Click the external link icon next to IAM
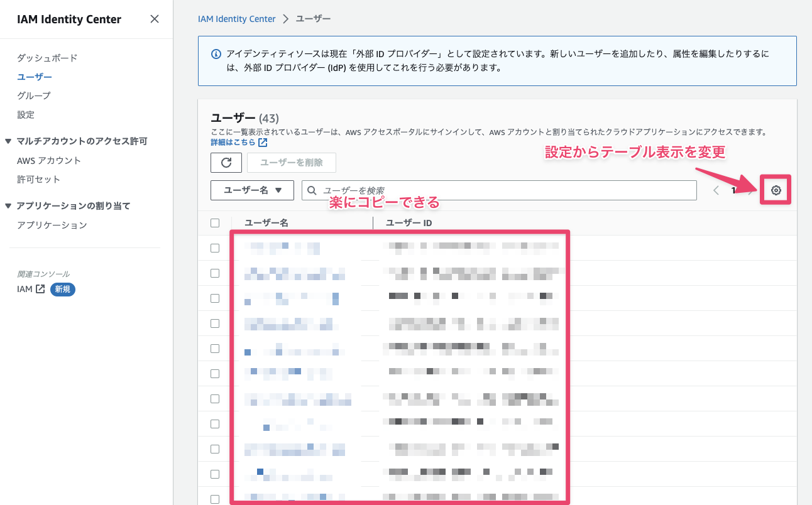The image size is (812, 505). click(40, 289)
